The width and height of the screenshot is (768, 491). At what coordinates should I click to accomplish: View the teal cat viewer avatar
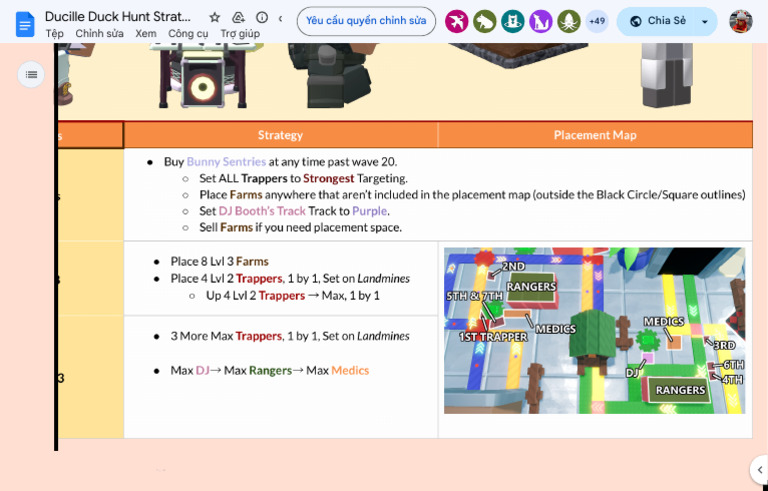(x=513, y=21)
